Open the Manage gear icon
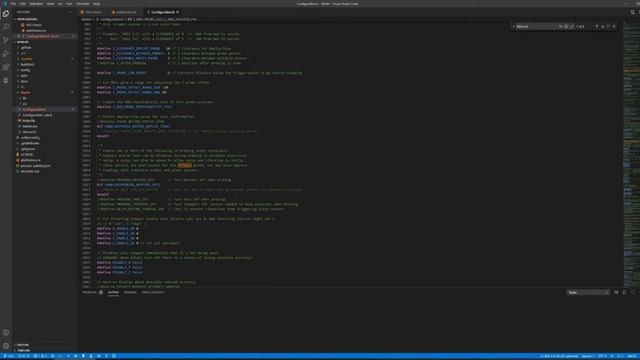The image size is (640, 360). tap(6, 346)
